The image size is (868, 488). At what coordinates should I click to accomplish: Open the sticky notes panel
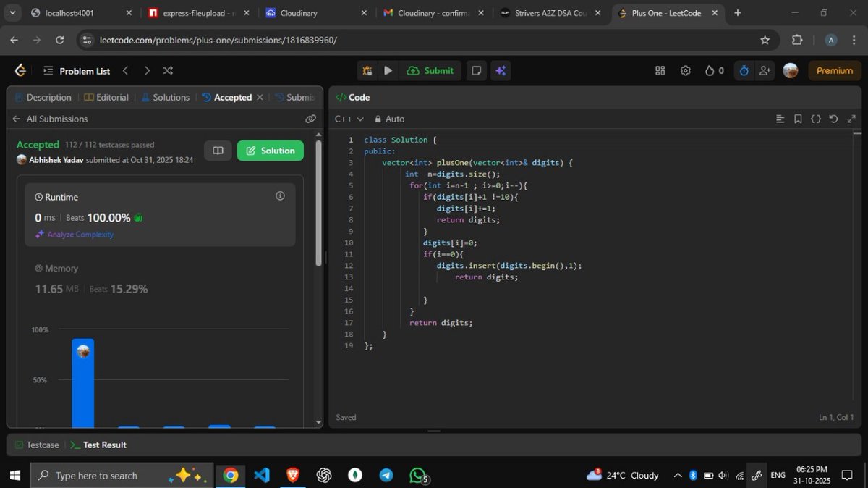tap(476, 70)
